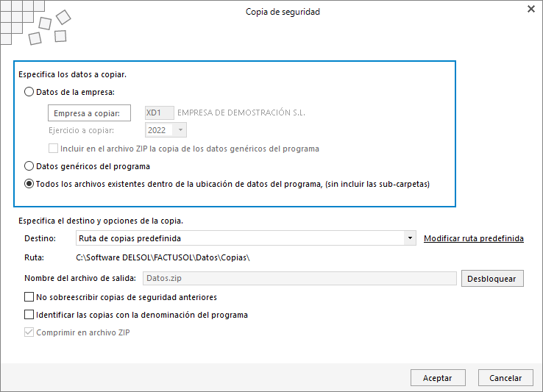Close the Copia de seguridad dialog
The image size is (543, 392).
coord(531,9)
